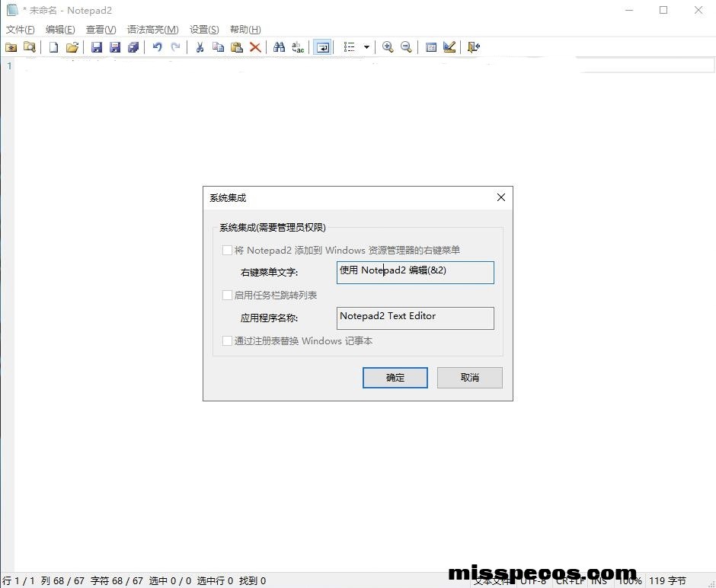Open the 帮助(H) menu
716x588 pixels.
coord(245,30)
